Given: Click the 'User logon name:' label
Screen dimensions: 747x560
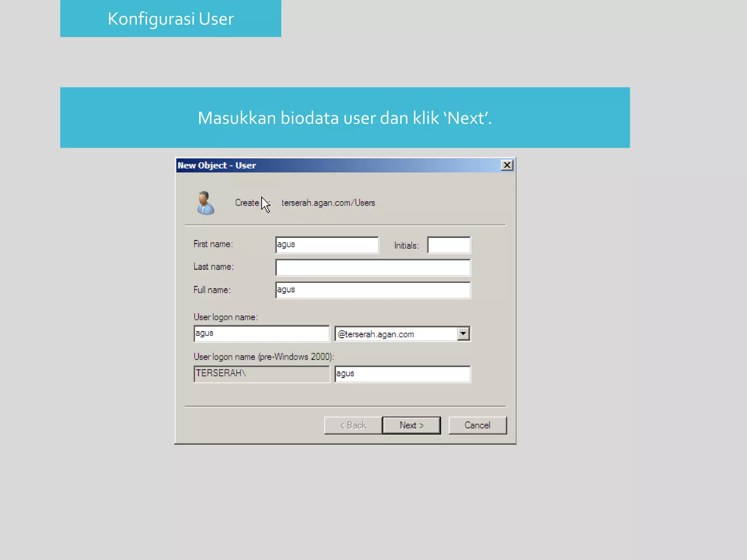Looking at the screenshot, I should pyautogui.click(x=225, y=317).
